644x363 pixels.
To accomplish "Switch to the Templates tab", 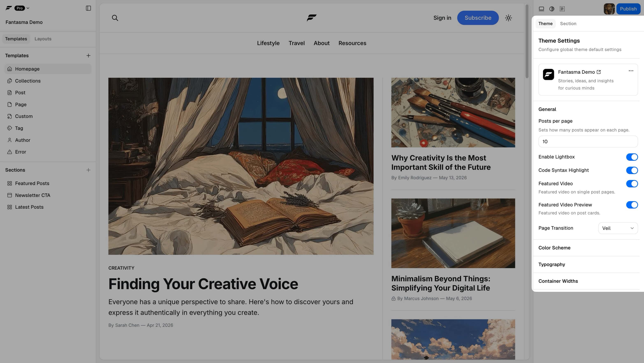I will coord(16,39).
